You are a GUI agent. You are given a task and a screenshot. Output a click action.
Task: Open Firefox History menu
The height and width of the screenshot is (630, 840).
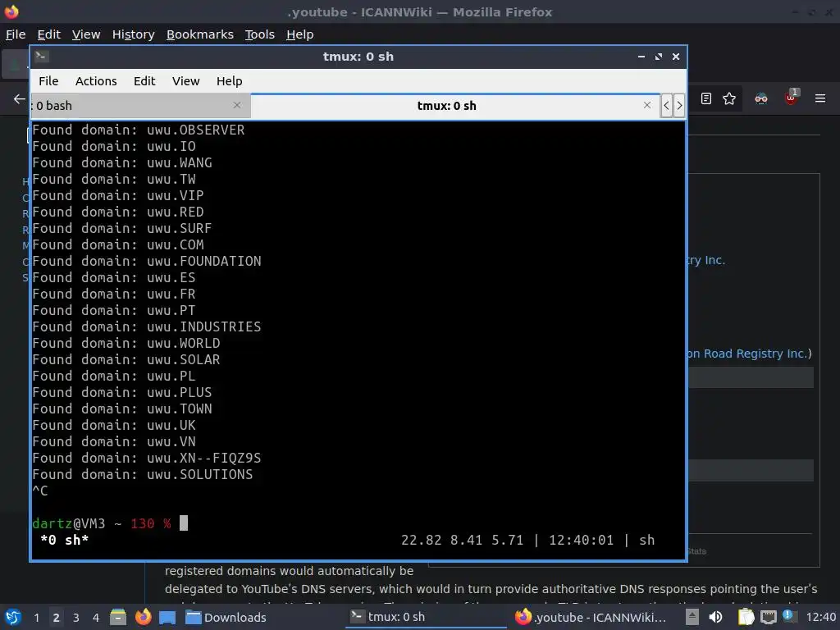tap(134, 34)
